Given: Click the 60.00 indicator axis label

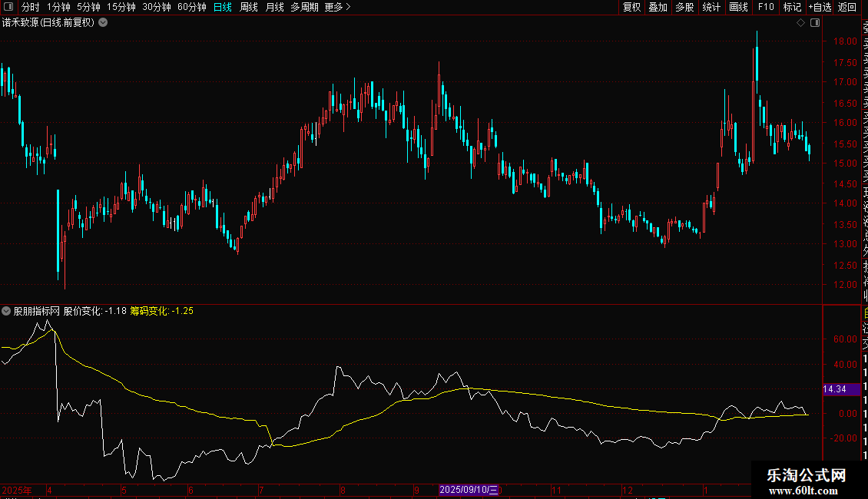Looking at the screenshot, I should pos(845,339).
